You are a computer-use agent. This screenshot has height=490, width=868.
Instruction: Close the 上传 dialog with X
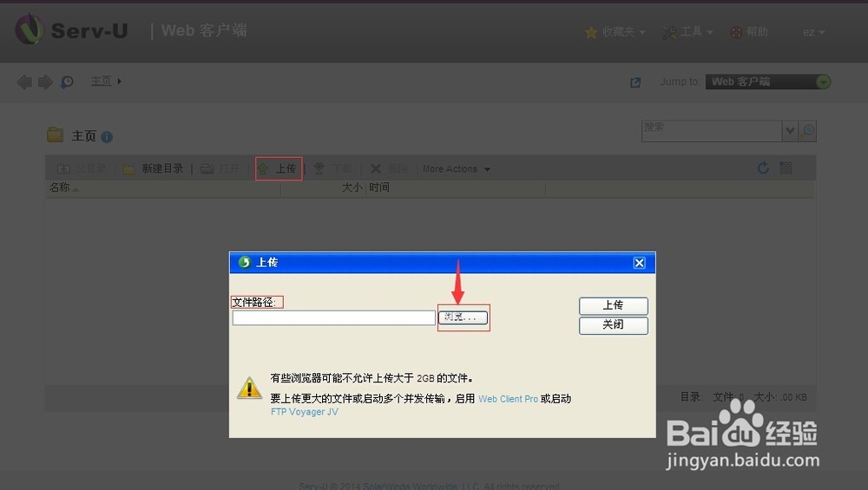639,263
